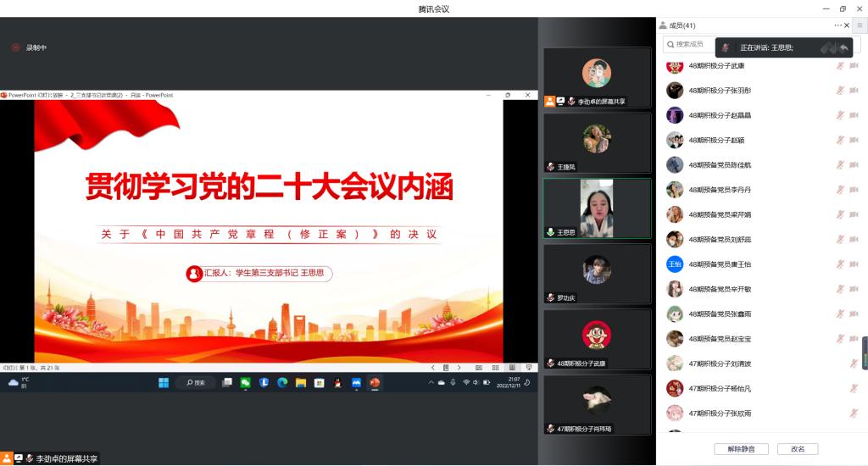Click muted mic icon for 47期积极分子刘清波
The image size is (868, 466).
854,364
